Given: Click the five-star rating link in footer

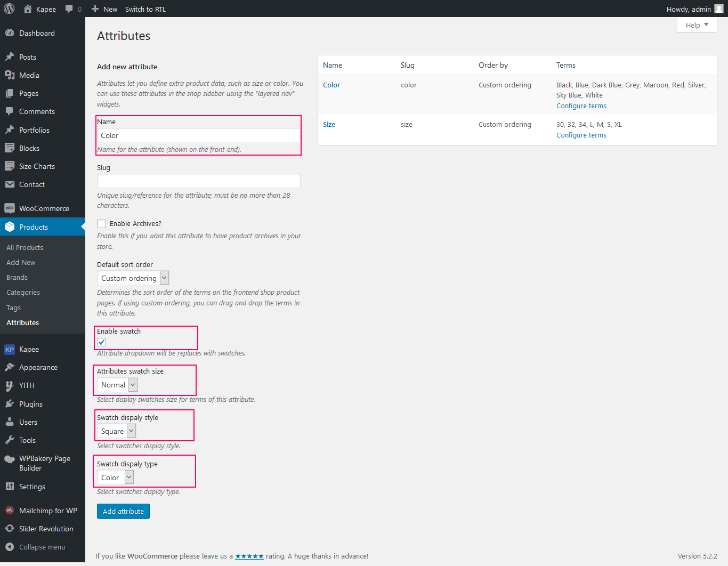Looking at the screenshot, I should coord(249,556).
